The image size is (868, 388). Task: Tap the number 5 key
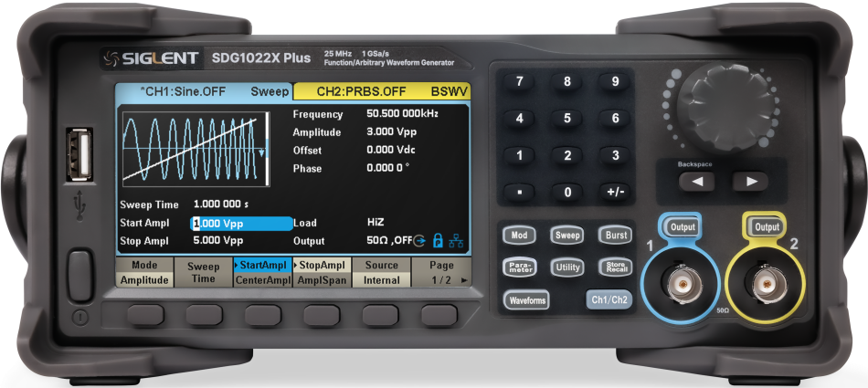566,119
